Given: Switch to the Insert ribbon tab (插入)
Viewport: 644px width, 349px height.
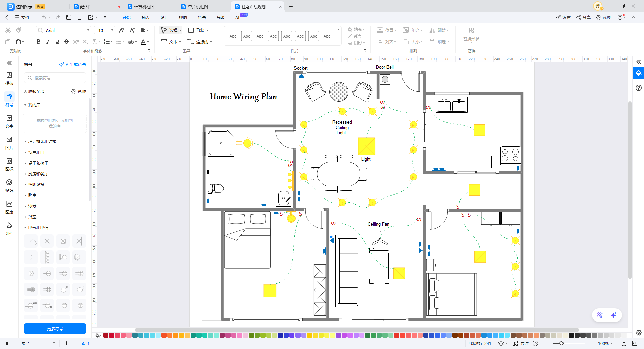Looking at the screenshot, I should click(x=145, y=17).
